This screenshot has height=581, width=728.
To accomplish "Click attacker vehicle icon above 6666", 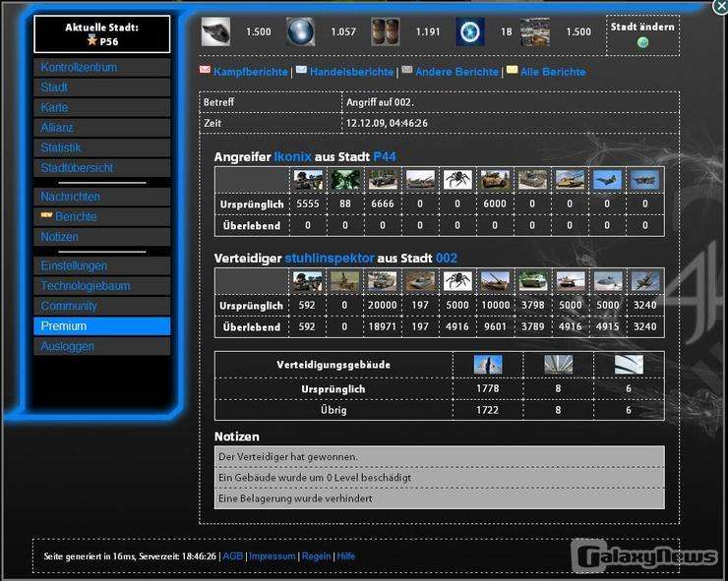I will click(x=383, y=180).
